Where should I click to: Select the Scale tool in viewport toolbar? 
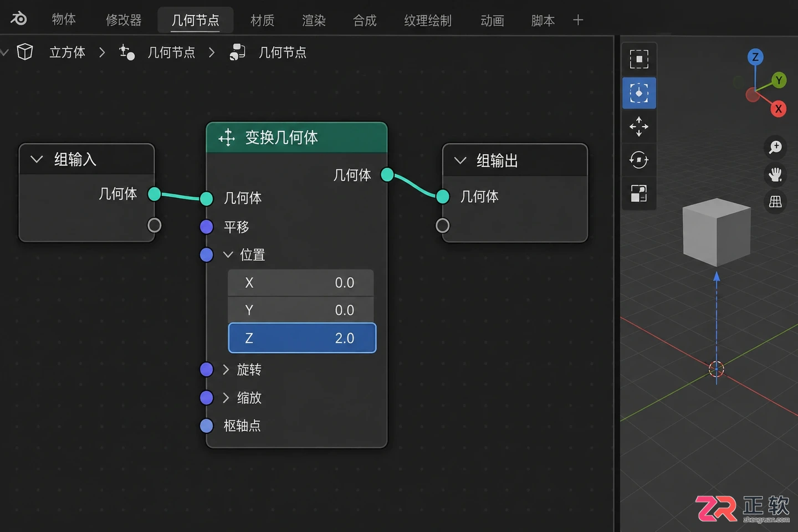[x=639, y=193]
